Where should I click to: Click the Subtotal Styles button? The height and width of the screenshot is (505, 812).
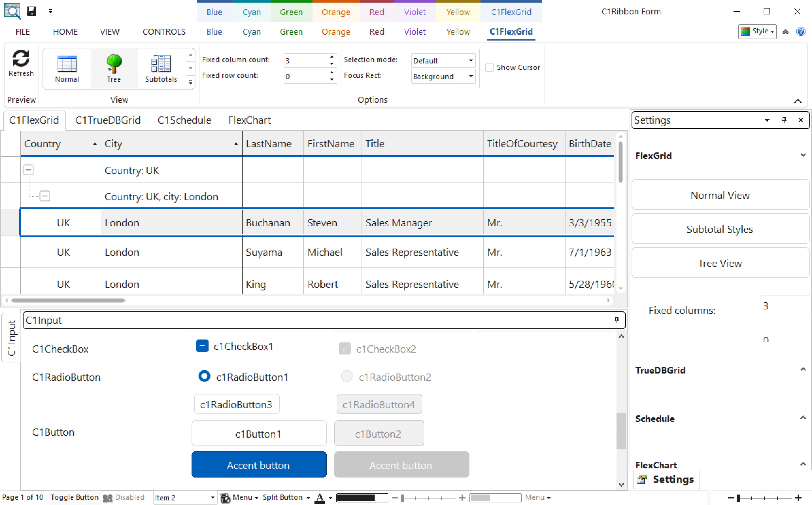coord(720,229)
